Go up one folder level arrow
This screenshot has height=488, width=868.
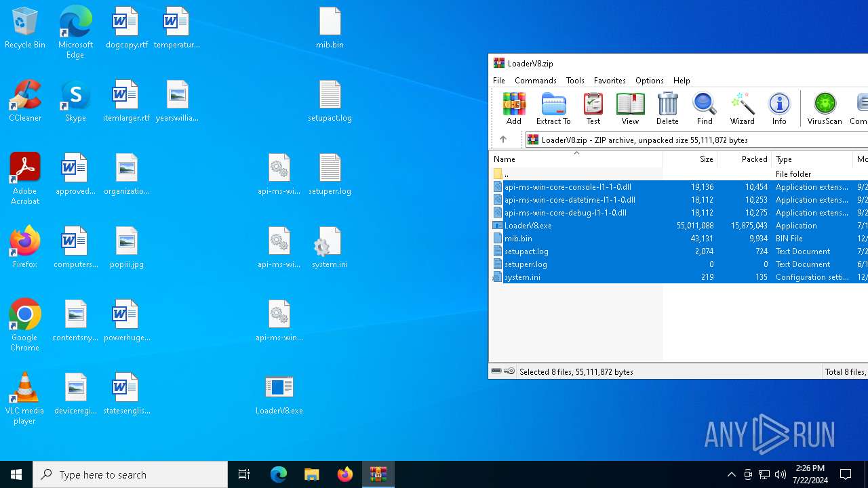pos(502,140)
